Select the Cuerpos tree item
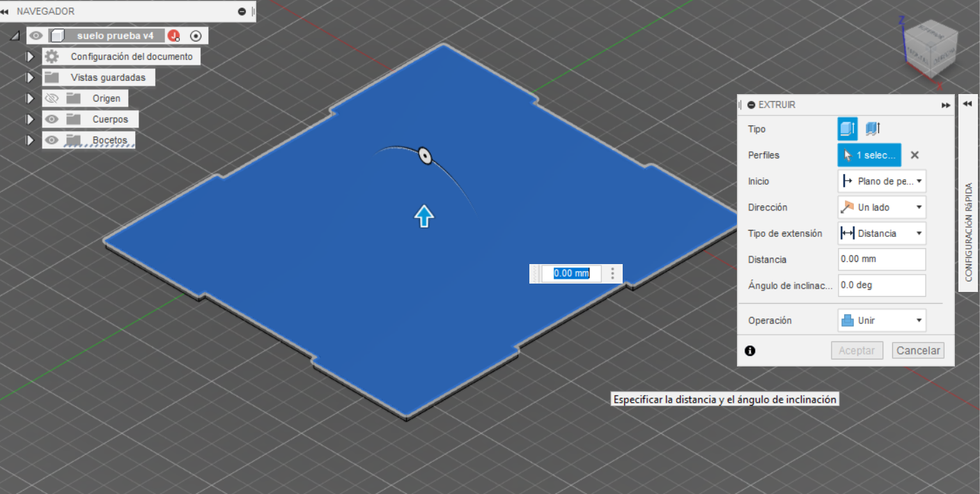 click(110, 119)
